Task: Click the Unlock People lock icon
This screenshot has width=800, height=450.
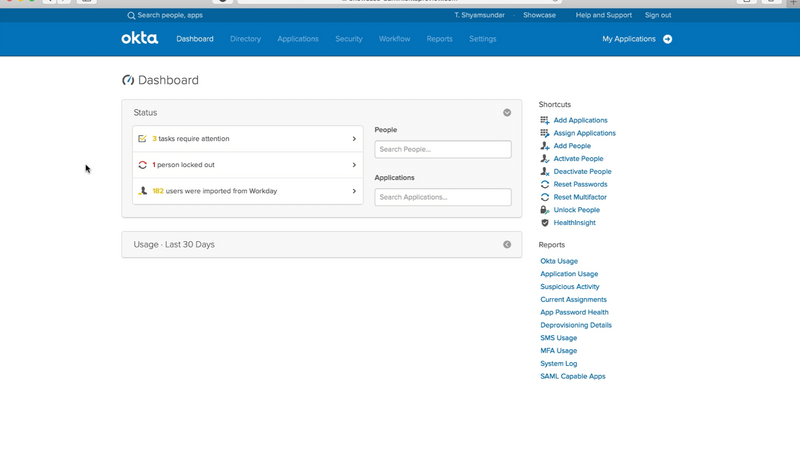Action: [545, 210]
